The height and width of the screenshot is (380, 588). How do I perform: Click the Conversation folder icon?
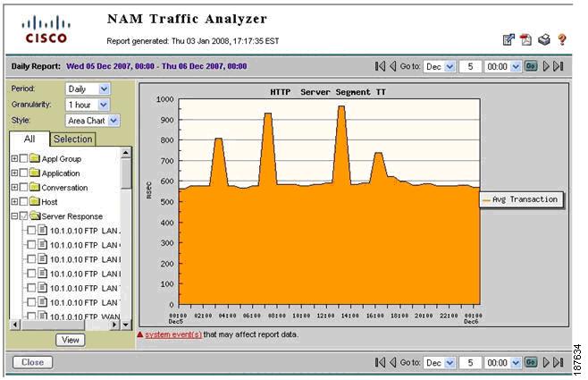(x=35, y=187)
